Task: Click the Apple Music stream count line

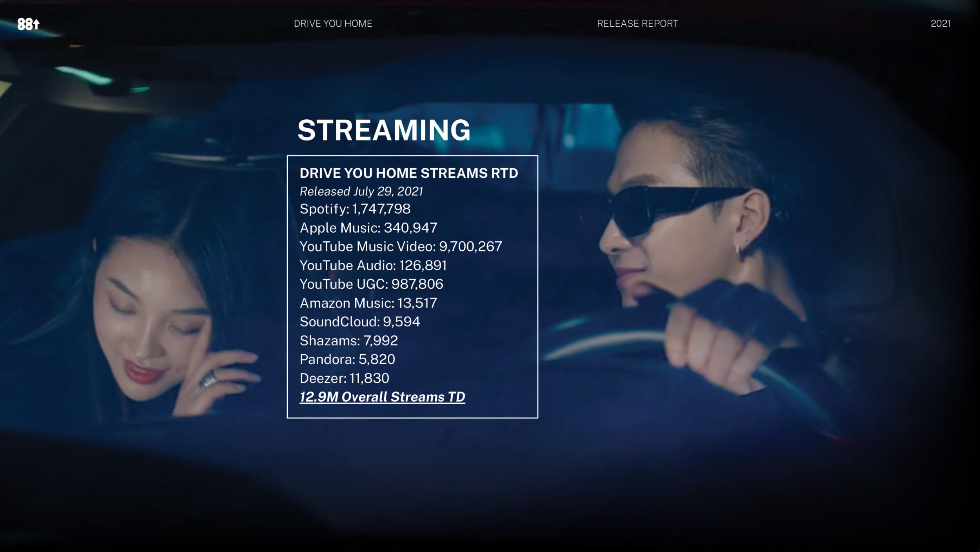Action: point(368,228)
